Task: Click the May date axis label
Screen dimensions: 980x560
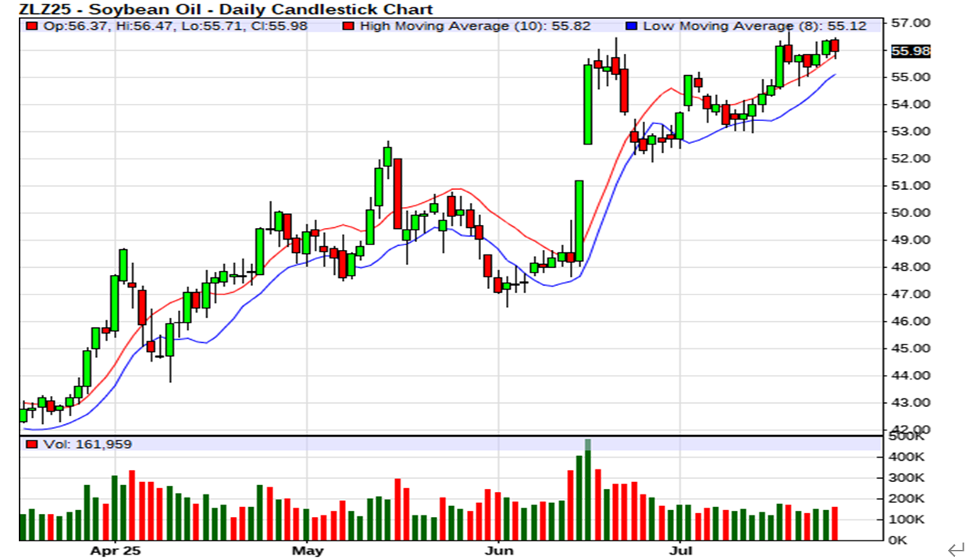Action: point(307,551)
